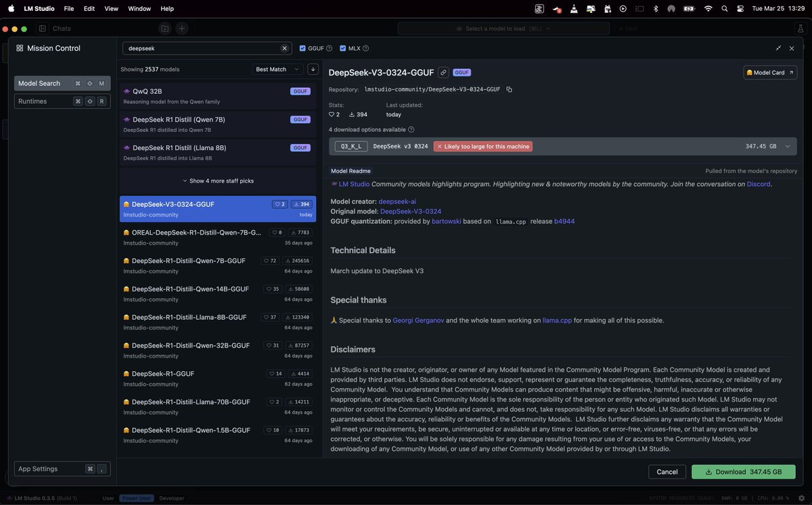Image resolution: width=812 pixels, height=505 pixels.
Task: Click the GGUF help question mark icon
Action: pos(330,49)
